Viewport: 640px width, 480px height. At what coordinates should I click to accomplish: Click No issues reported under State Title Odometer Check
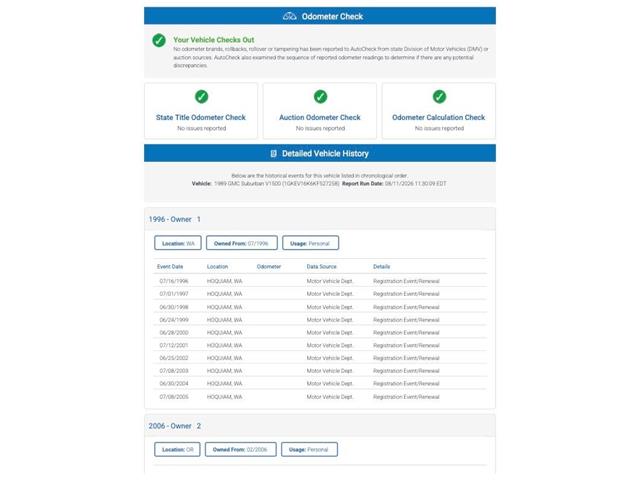201,128
